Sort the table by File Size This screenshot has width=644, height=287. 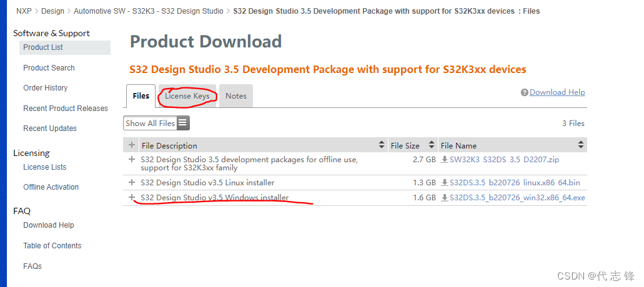[431, 145]
